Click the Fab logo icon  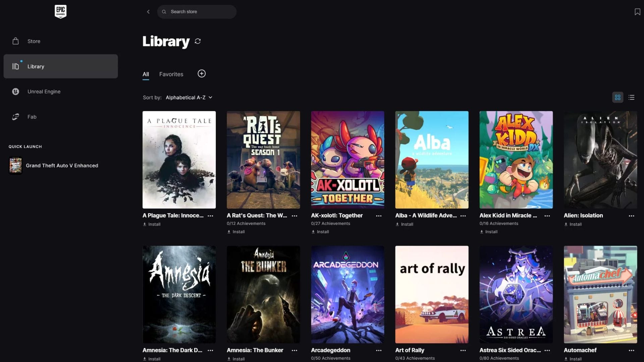coord(15,117)
